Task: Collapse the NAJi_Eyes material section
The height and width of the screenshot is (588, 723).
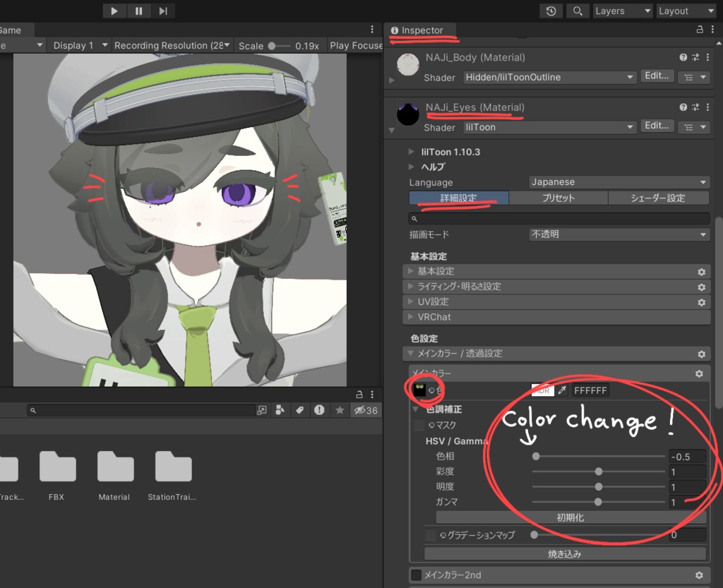Action: click(x=391, y=131)
